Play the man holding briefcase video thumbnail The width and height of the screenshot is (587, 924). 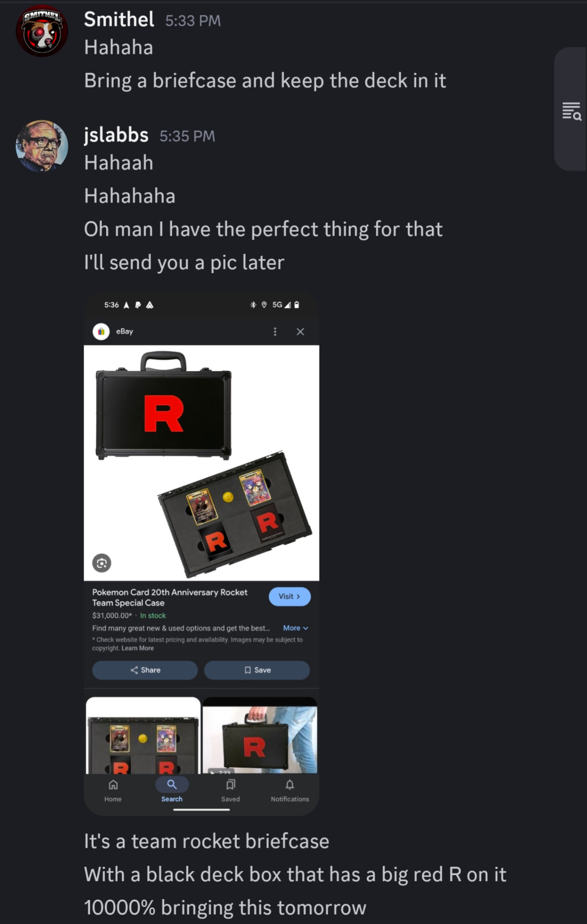[260, 736]
